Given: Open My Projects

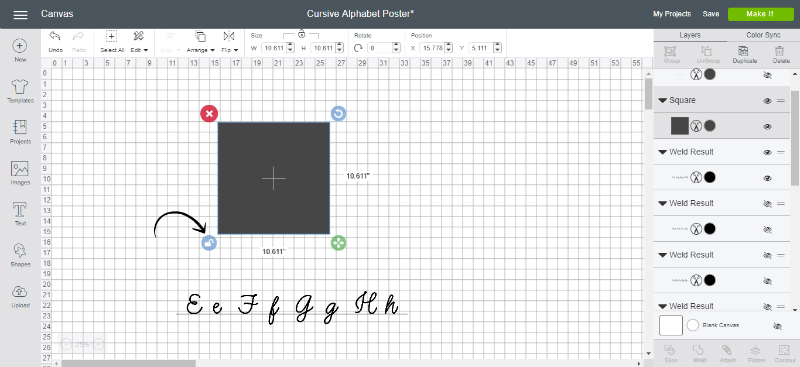Looking at the screenshot, I should point(671,14).
